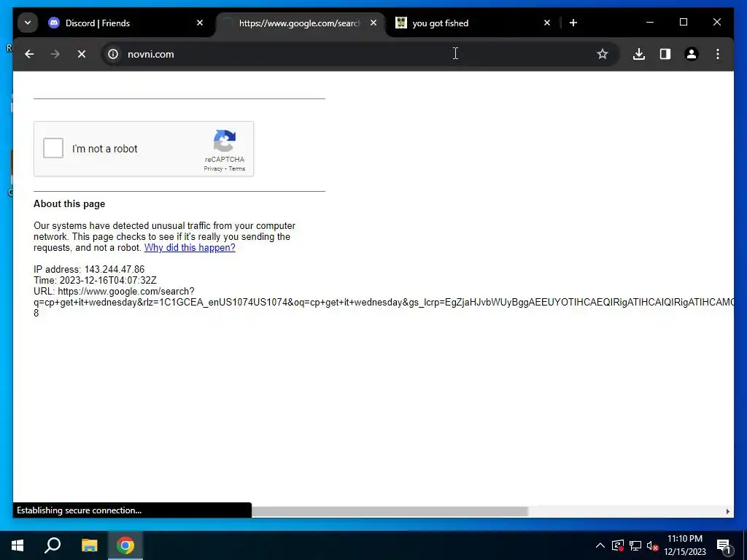Image resolution: width=747 pixels, height=560 pixels.
Task: Show hidden system tray icons
Action: point(600,545)
